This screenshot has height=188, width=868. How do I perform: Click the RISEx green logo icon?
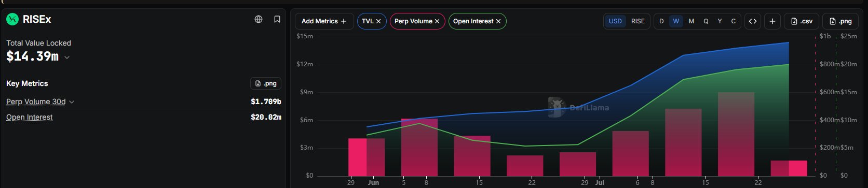tap(12, 19)
